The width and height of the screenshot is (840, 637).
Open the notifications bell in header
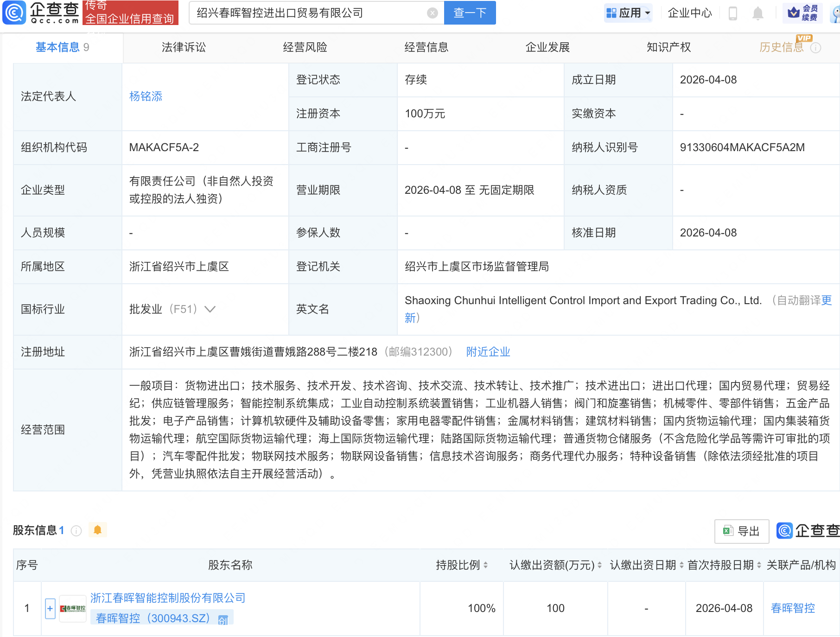(x=757, y=13)
